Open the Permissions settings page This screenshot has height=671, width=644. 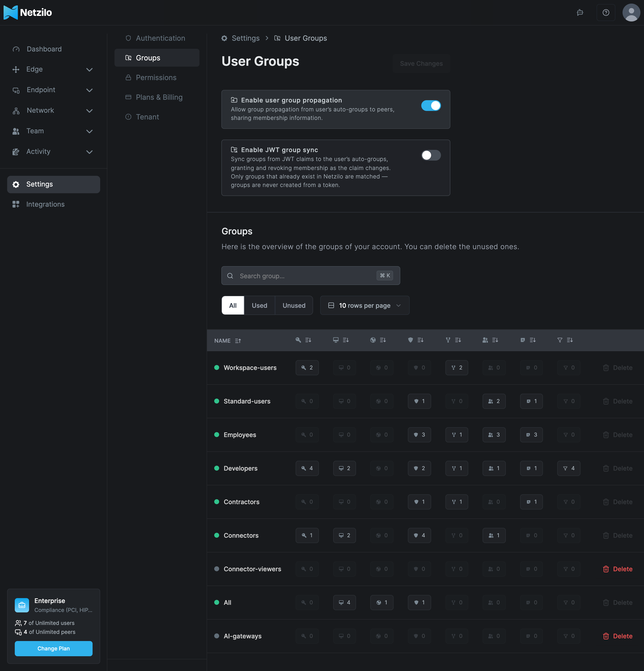pos(157,77)
